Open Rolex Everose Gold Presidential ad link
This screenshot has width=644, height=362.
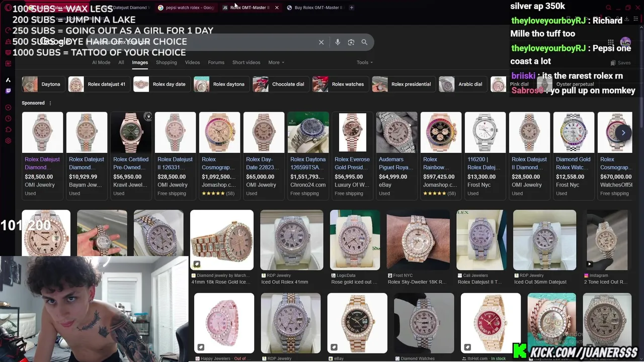[x=352, y=163]
